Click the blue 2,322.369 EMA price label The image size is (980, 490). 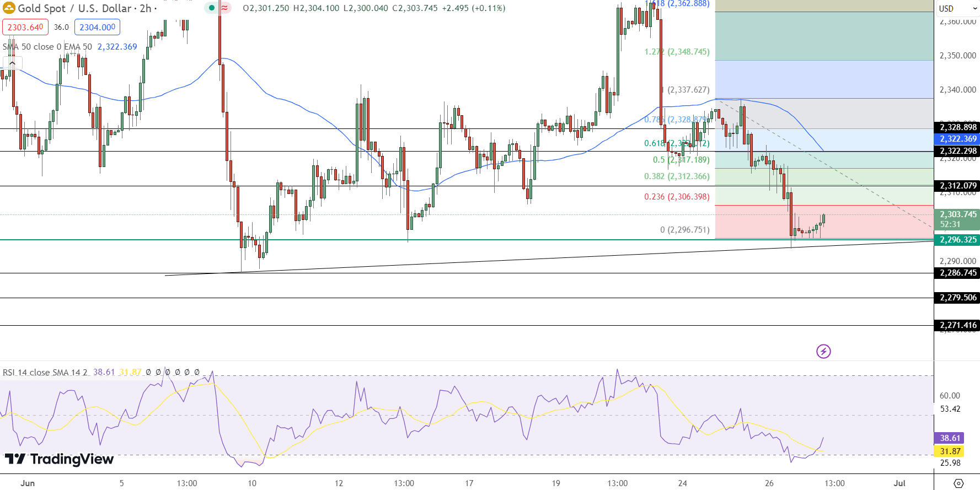pyautogui.click(x=958, y=139)
